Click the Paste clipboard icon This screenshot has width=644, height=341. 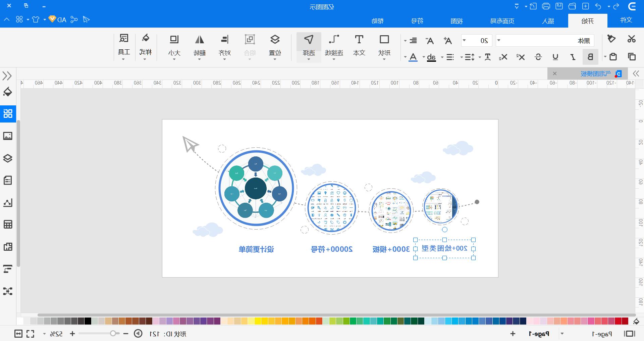613,57
